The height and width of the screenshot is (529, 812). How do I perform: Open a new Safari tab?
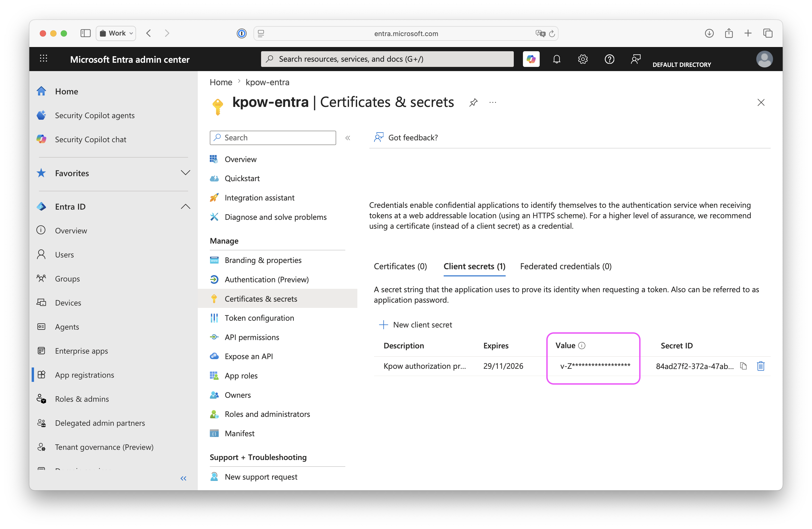click(748, 33)
